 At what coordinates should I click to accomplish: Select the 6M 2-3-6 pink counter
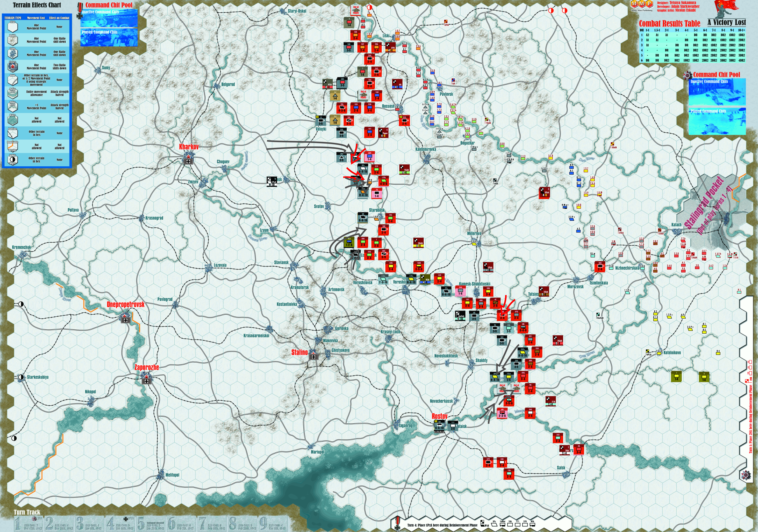click(x=502, y=413)
